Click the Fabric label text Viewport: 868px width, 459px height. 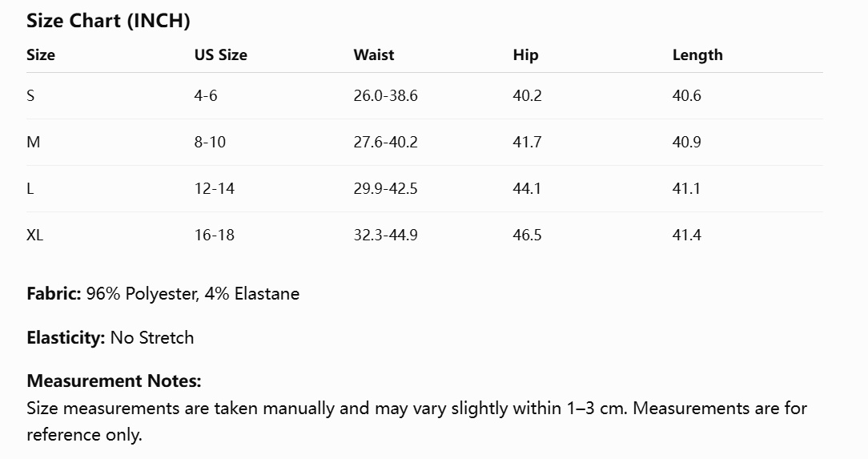pyautogui.click(x=54, y=293)
